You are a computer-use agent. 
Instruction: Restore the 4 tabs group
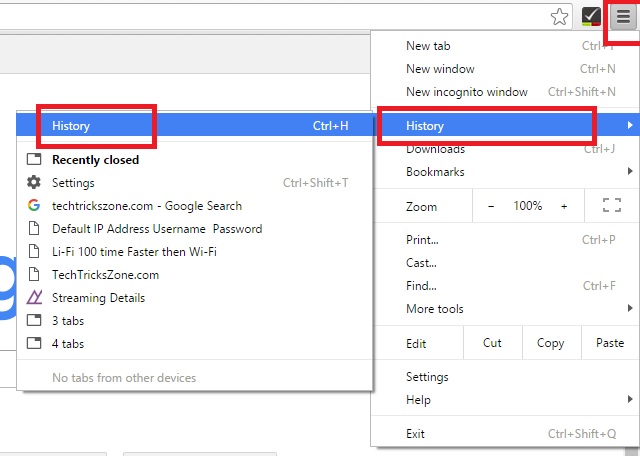point(68,344)
